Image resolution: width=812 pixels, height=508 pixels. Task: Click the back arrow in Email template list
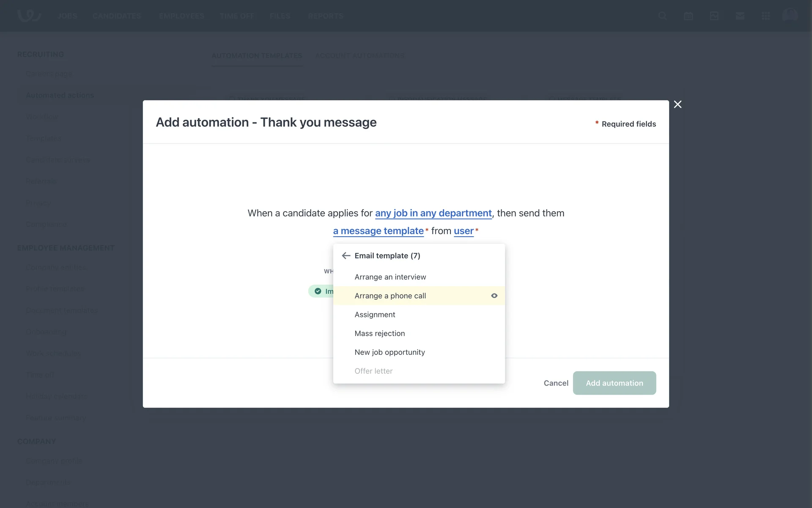[346, 256]
